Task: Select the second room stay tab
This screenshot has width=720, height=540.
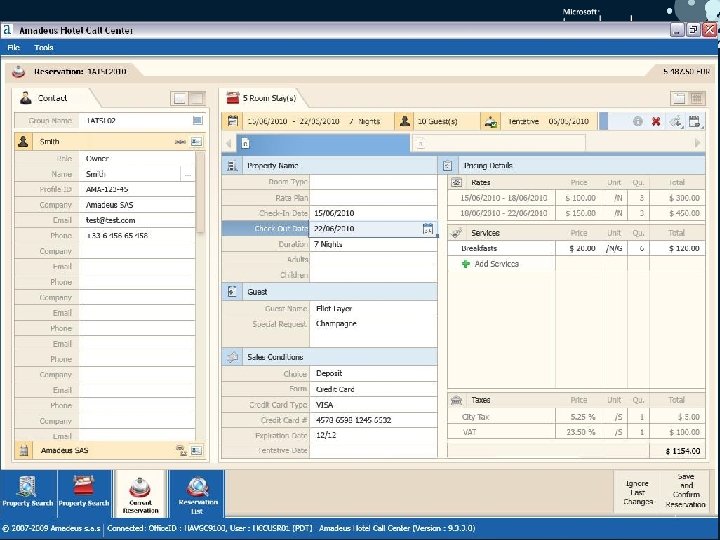Action: [499, 143]
